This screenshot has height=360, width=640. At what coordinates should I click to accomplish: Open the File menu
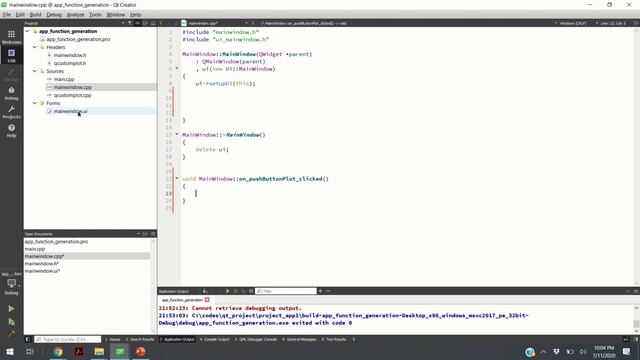pos(7,15)
